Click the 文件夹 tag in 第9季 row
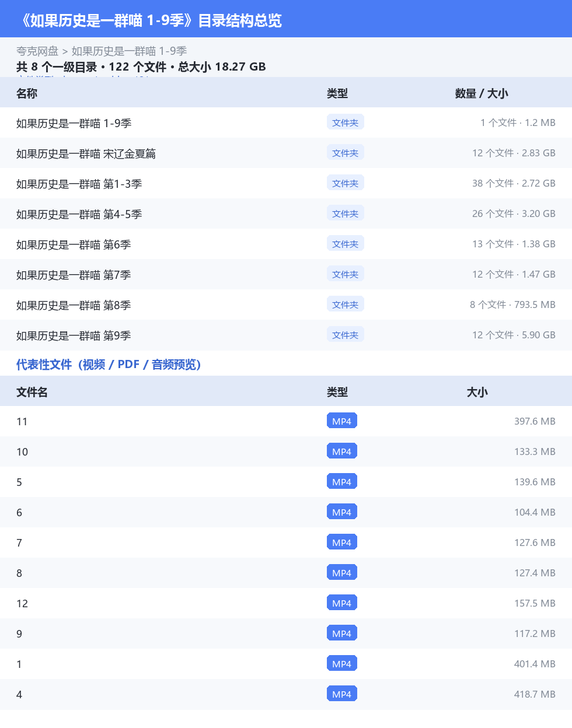 [346, 335]
